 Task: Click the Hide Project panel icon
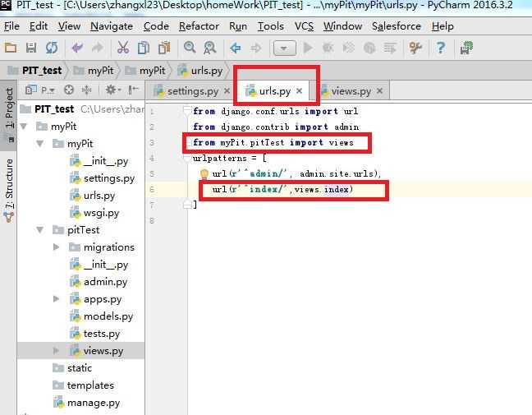click(133, 90)
